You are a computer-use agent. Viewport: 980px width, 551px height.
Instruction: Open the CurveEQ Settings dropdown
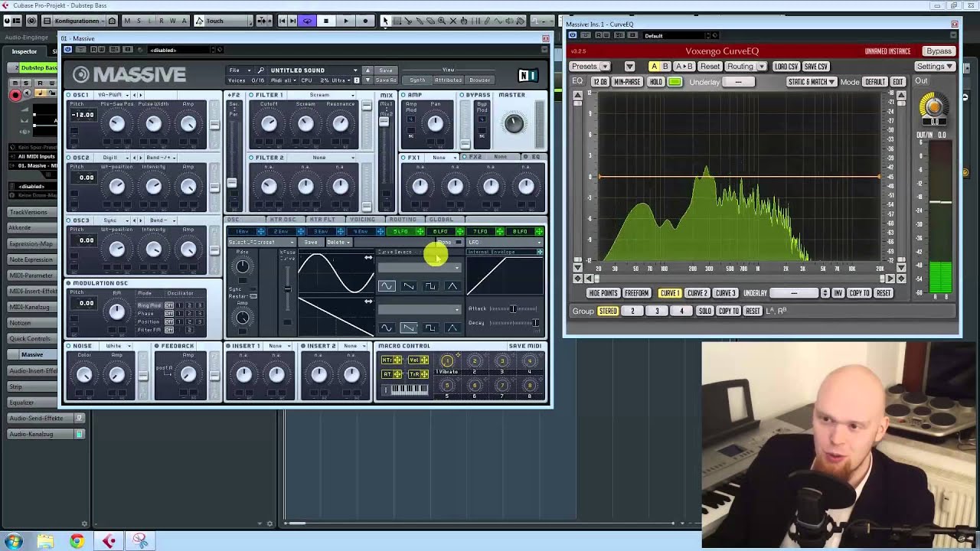[x=934, y=67]
